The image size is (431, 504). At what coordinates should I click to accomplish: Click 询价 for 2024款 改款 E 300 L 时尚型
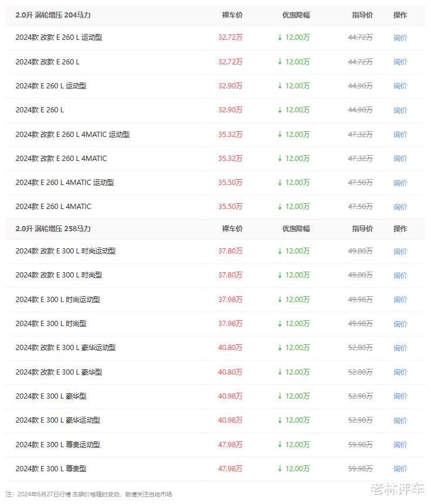400,275
